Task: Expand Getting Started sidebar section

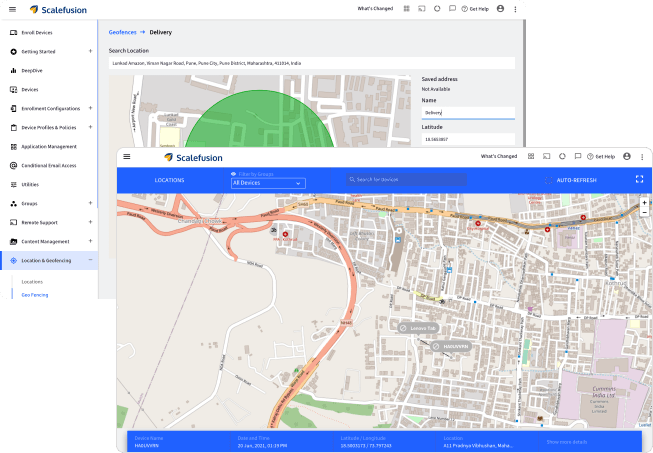Action: tap(90, 51)
